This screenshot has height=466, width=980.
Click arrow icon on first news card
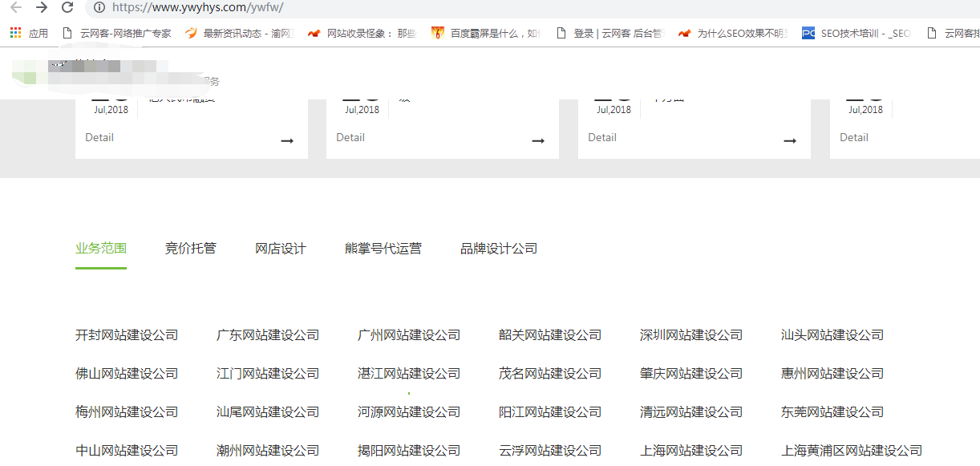pyautogui.click(x=287, y=141)
